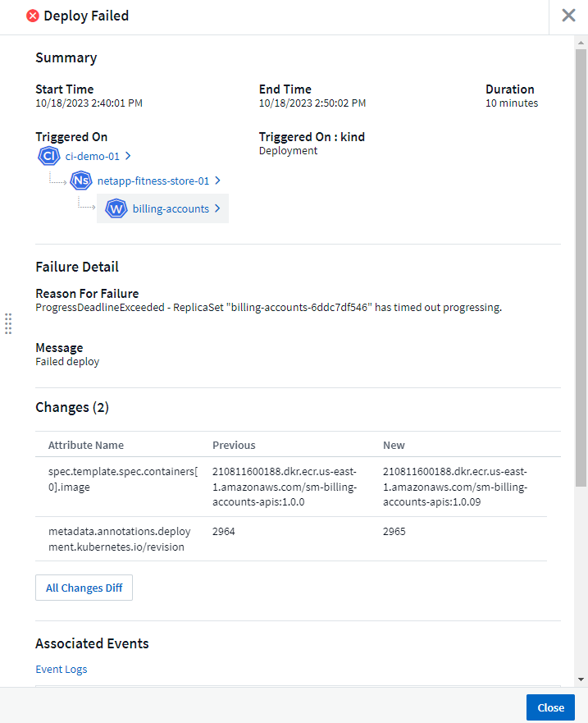The height and width of the screenshot is (723, 588).
Task: Expand the chevron next to netapp-fitness-store-01
Action: 217,181
